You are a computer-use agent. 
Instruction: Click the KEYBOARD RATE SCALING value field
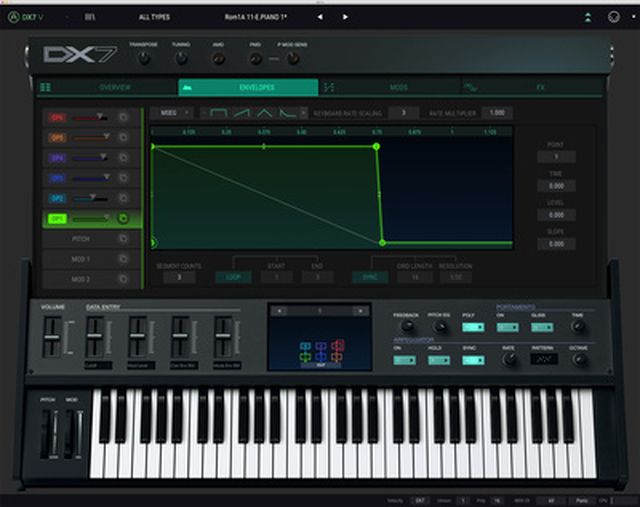click(x=404, y=113)
